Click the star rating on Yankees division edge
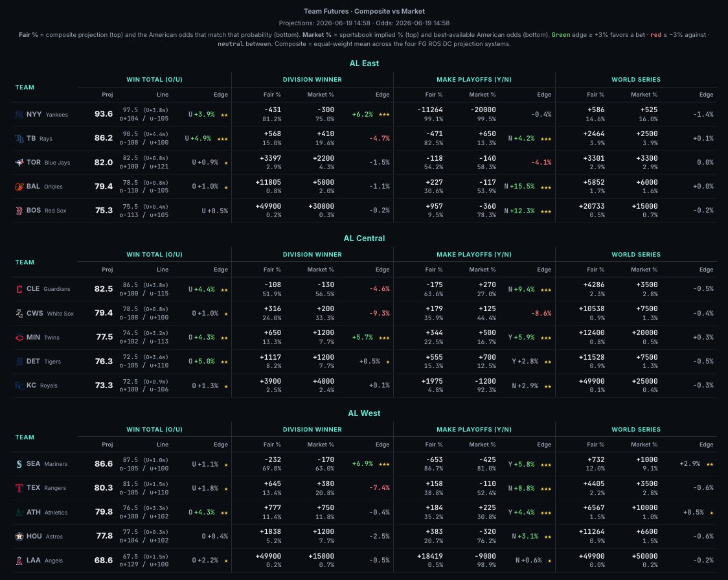This screenshot has height=580, width=728. point(384,115)
